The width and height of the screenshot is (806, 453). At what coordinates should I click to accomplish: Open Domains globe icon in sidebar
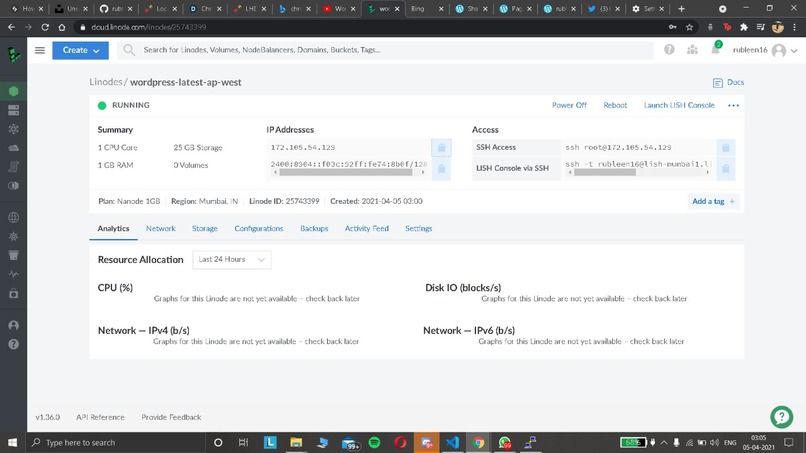click(x=13, y=218)
